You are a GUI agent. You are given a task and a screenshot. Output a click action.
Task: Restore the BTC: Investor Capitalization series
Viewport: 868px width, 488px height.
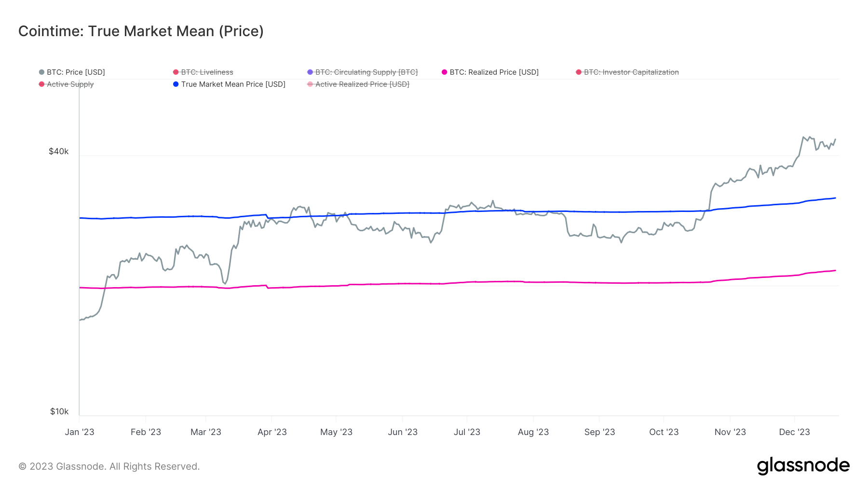(630, 72)
